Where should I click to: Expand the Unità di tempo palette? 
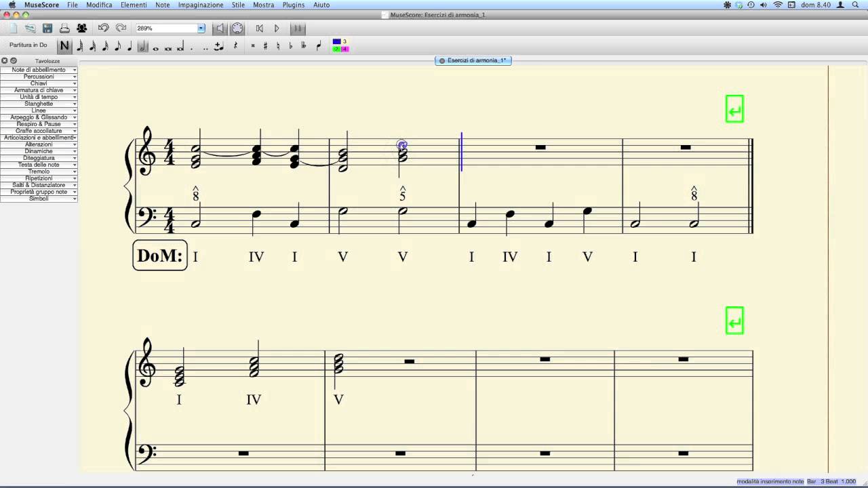coord(39,97)
